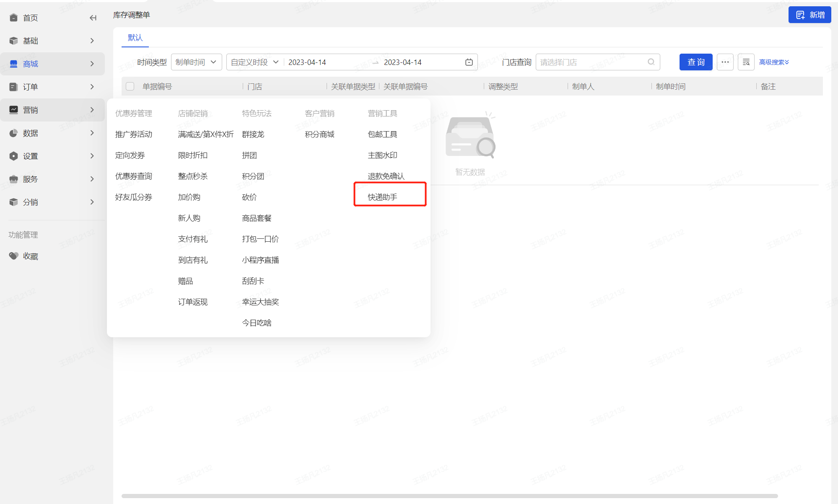Image resolution: width=838 pixels, height=504 pixels.
Task: Open 退款免确认 menu entry
Action: 386,176
